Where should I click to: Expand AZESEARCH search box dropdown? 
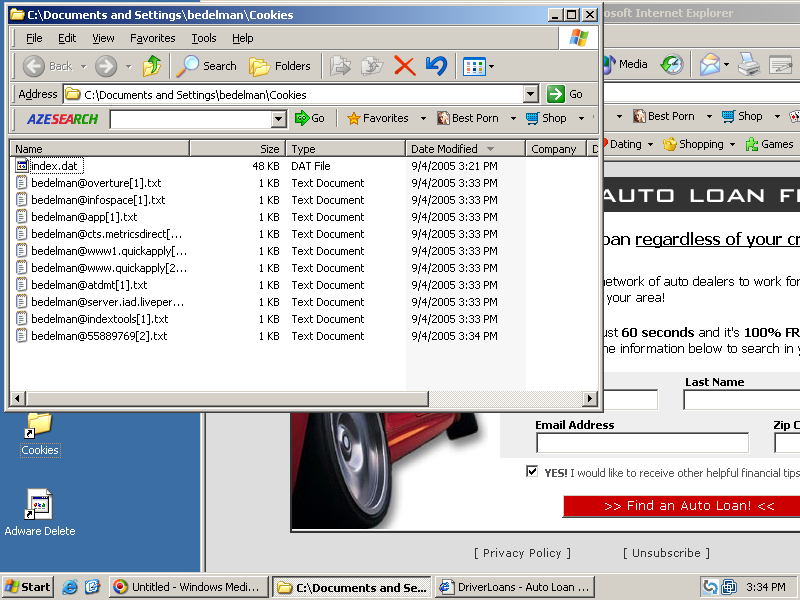(x=278, y=119)
